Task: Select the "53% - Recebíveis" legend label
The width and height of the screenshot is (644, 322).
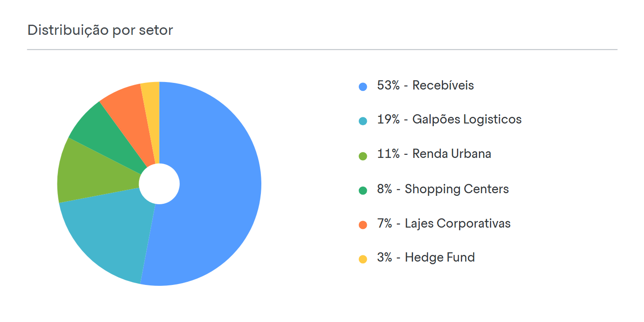Action: click(425, 86)
